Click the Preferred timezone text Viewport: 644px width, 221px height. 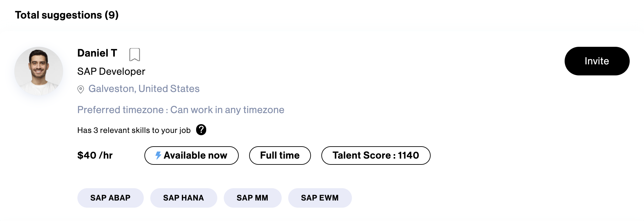(181, 110)
